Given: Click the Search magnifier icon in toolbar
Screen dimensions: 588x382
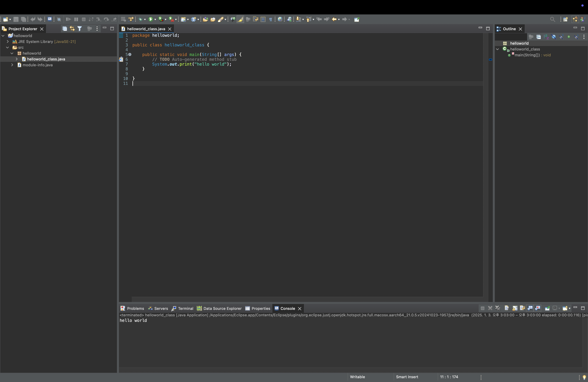Looking at the screenshot, I should point(552,19).
